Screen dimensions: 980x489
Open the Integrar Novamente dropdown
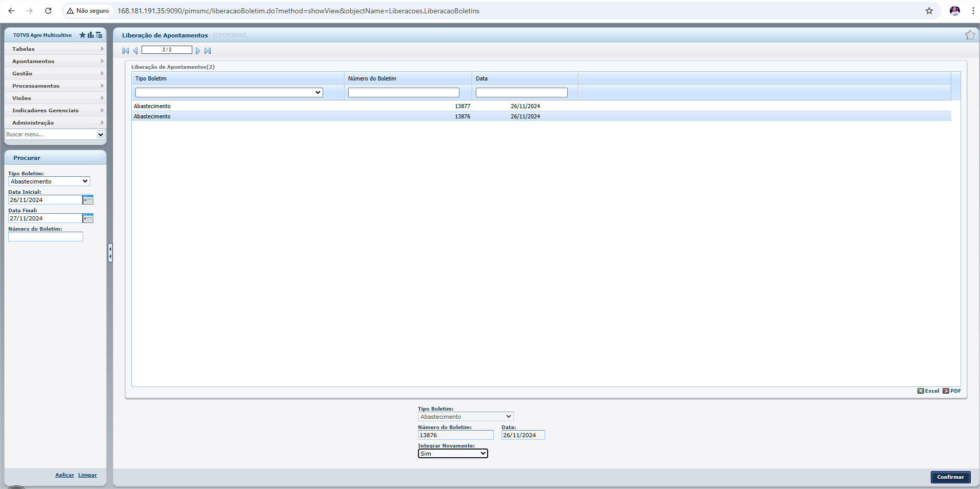point(453,454)
